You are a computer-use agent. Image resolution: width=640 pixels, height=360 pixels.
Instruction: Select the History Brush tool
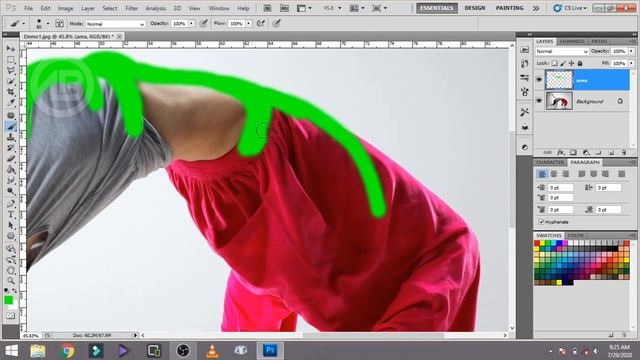pos(11,148)
